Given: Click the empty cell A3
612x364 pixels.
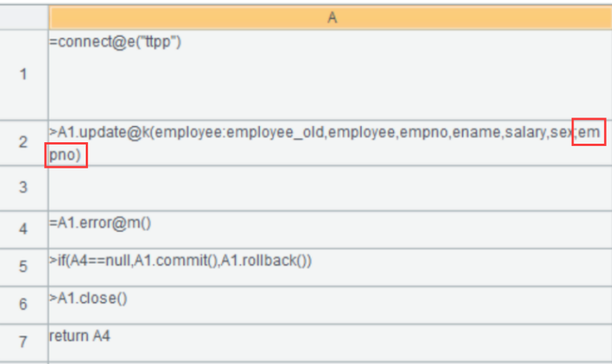Looking at the screenshot, I should coord(331,187).
